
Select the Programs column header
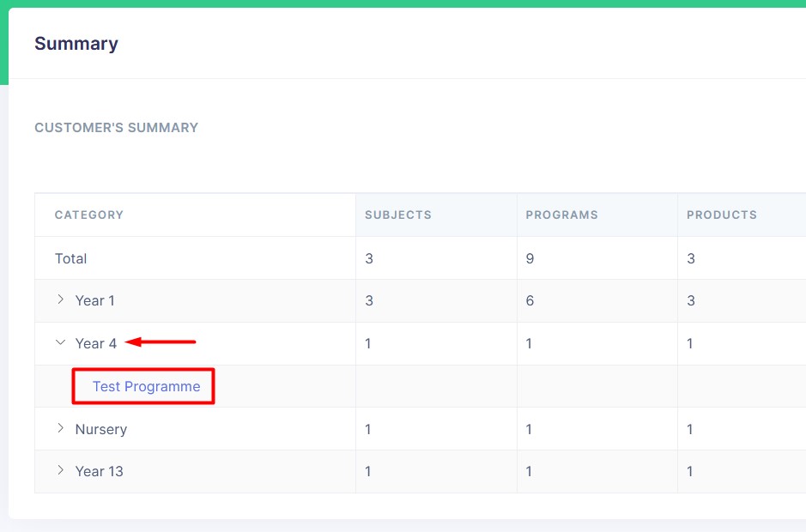click(x=561, y=215)
